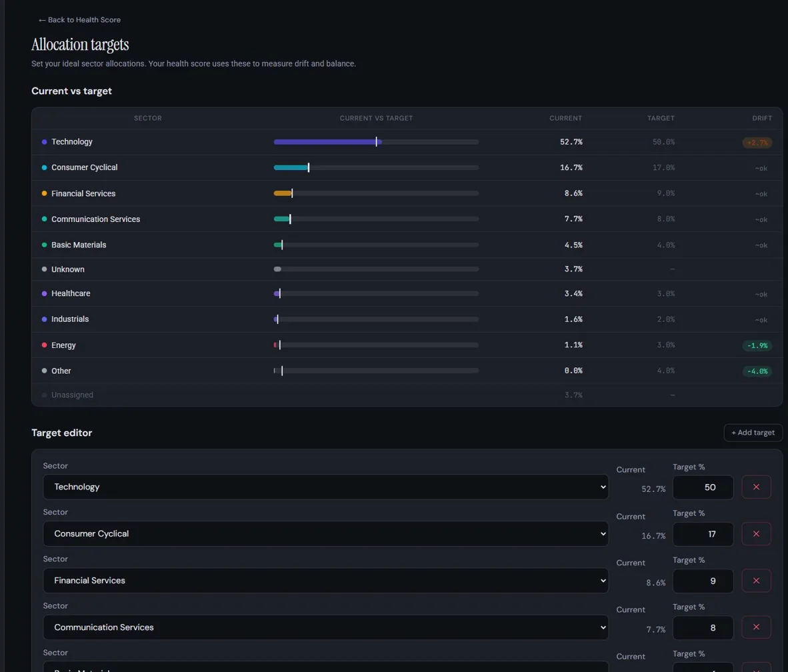Screen dimensions: 788x672
Task: Click the red dot beside Energy
Action: click(x=44, y=345)
